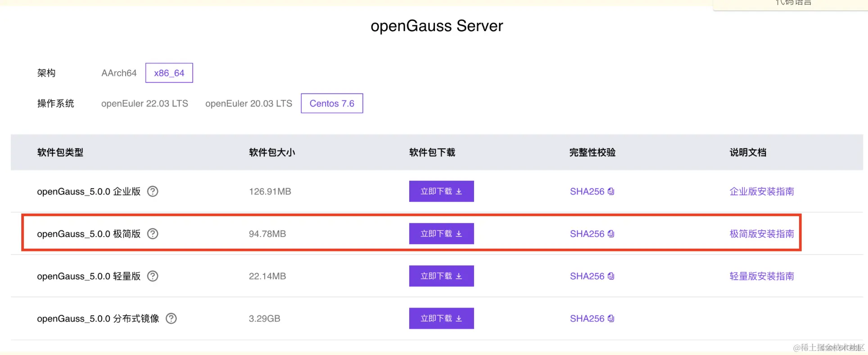The width and height of the screenshot is (868, 355).
Task: Open the 轻量版安装指南 document link
Action: [x=762, y=276]
